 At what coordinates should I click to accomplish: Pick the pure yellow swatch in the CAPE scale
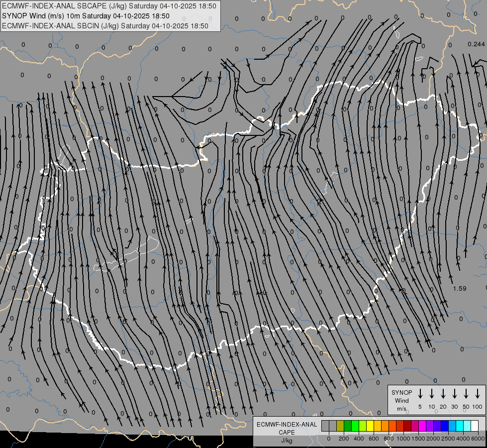click(x=370, y=426)
